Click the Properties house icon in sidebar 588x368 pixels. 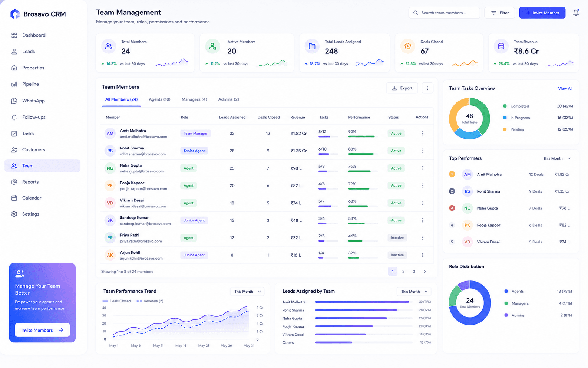[14, 68]
